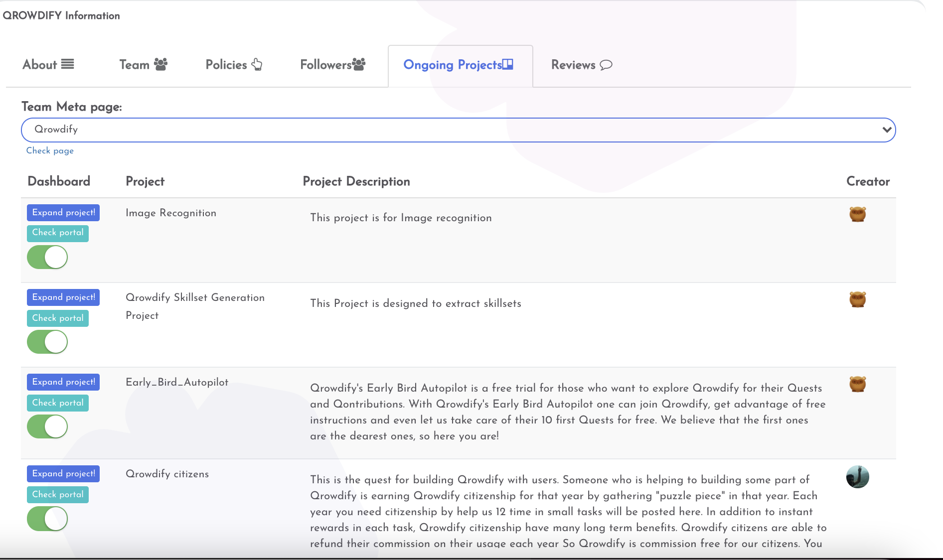Open the Policies tab
943x560 pixels.
234,65
